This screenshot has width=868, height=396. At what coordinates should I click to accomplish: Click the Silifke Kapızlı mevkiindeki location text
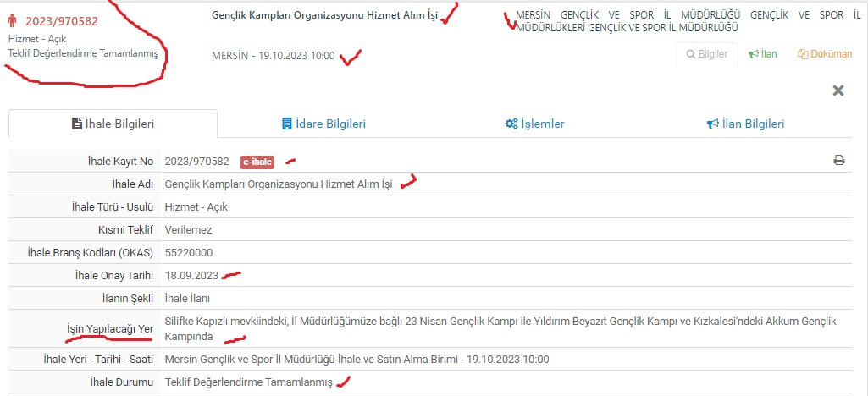500,328
